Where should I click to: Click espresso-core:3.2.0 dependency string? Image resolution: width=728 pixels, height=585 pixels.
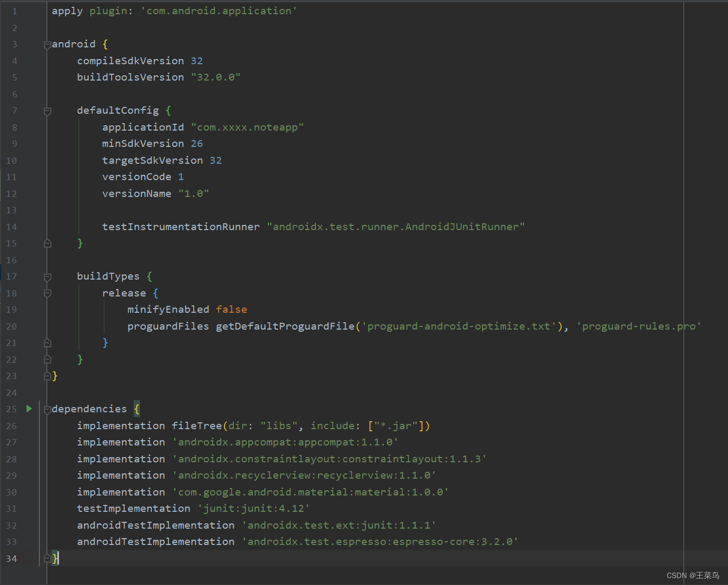point(380,541)
